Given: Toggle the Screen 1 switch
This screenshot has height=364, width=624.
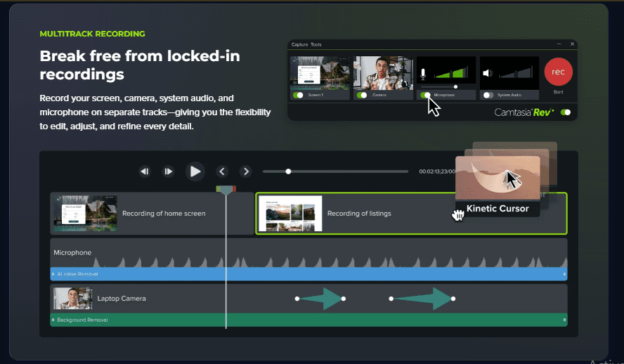Looking at the screenshot, I should [x=298, y=95].
